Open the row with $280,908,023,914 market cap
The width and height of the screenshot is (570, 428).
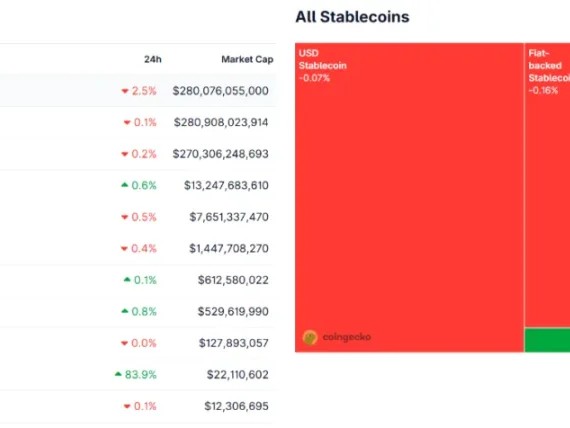pos(138,122)
